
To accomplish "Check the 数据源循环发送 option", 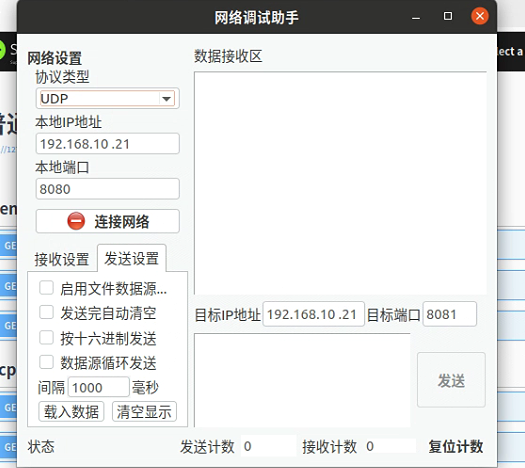I will [46, 362].
